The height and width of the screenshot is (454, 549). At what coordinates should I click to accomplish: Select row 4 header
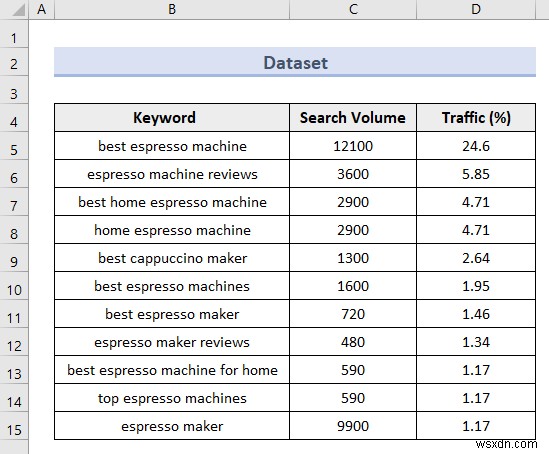point(14,118)
